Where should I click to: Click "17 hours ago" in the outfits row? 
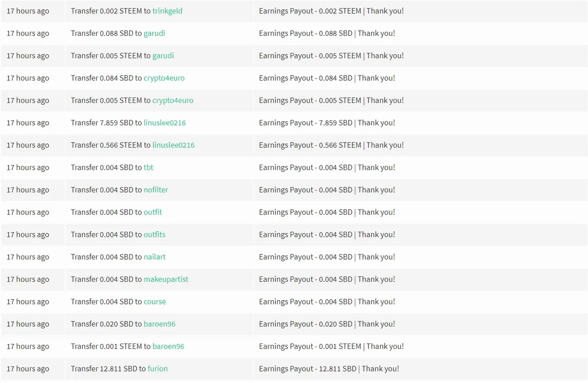[x=28, y=234]
